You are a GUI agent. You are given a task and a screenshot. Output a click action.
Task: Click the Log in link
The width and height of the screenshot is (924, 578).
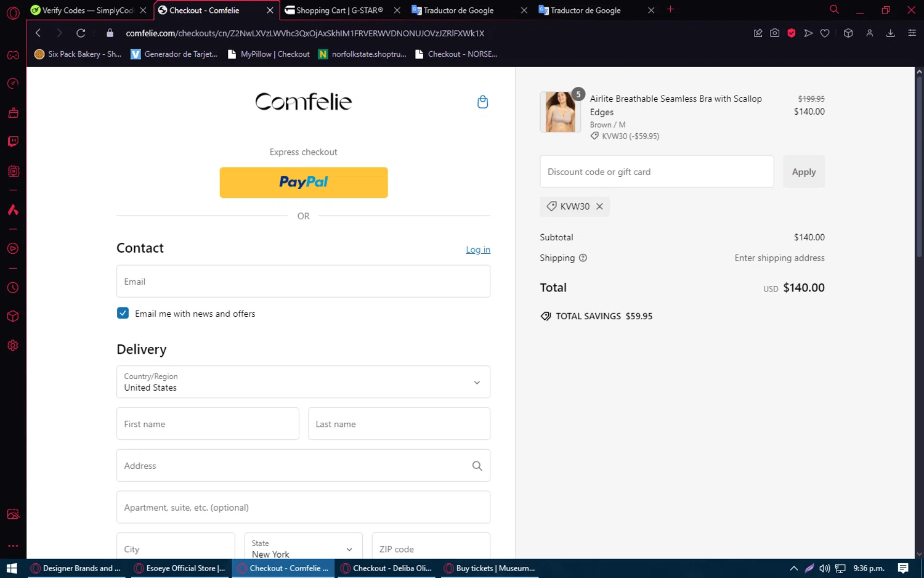point(478,250)
